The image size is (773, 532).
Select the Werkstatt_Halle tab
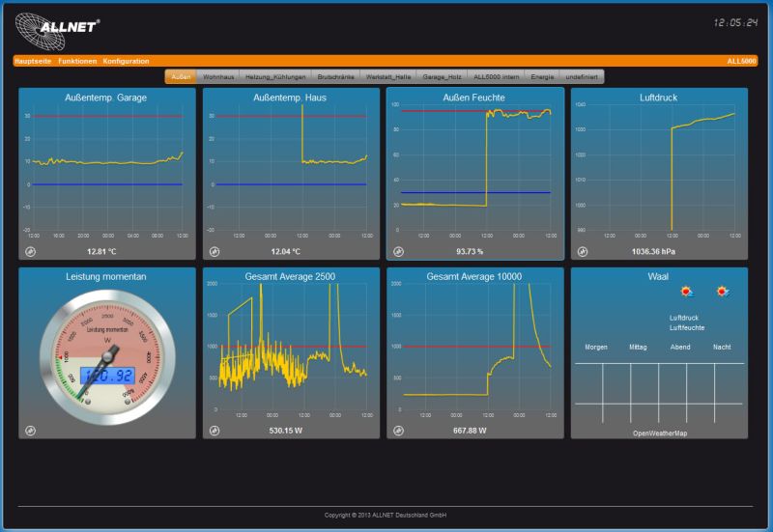pyautogui.click(x=388, y=76)
